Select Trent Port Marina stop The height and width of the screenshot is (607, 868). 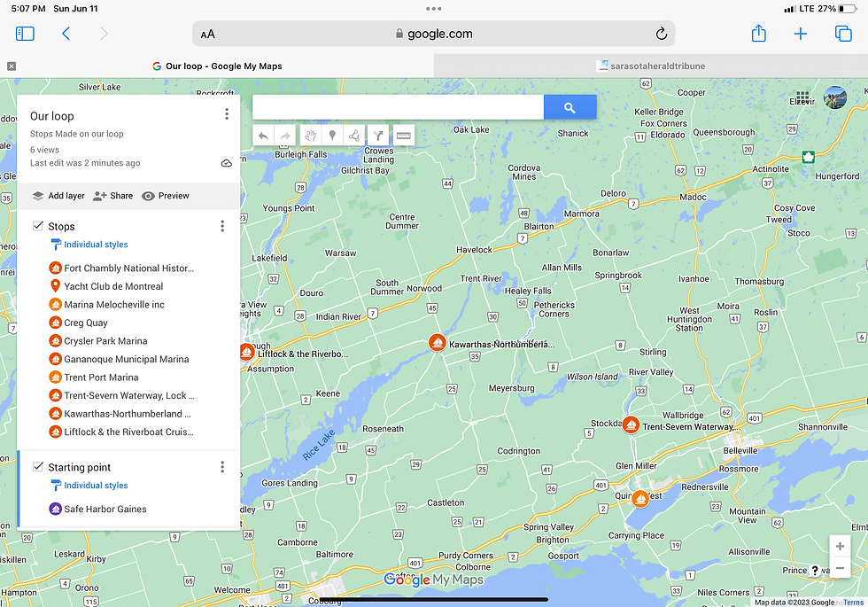tap(128, 377)
